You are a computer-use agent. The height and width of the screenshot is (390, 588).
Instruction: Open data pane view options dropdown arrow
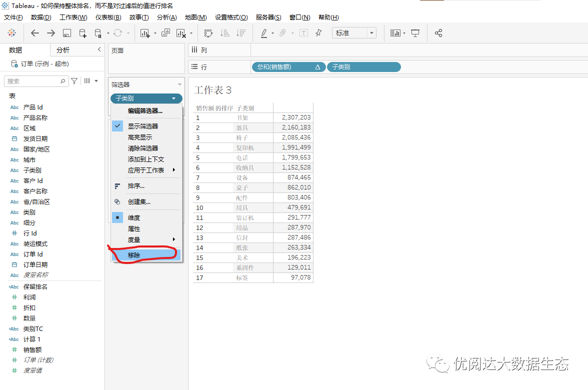96,81
